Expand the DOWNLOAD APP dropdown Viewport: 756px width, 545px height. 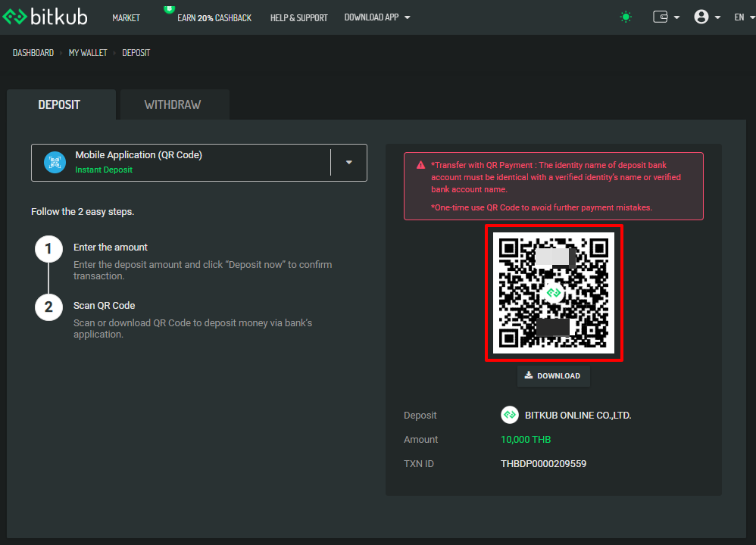tap(377, 17)
